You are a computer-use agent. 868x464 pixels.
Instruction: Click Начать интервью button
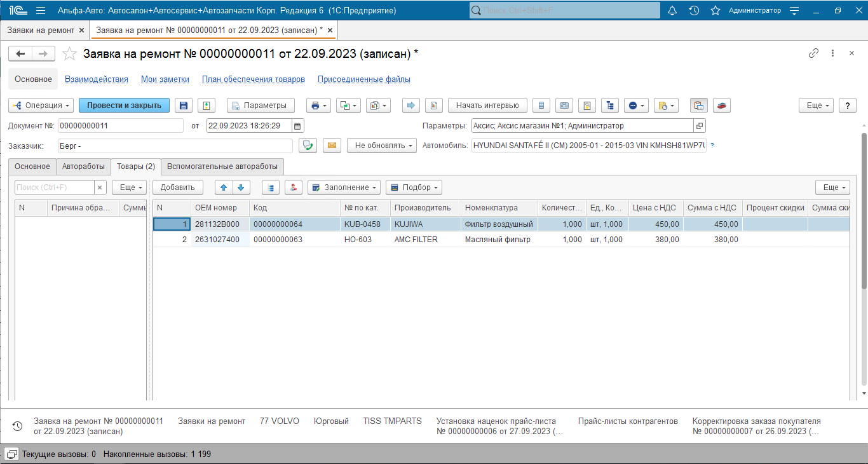tap(487, 106)
